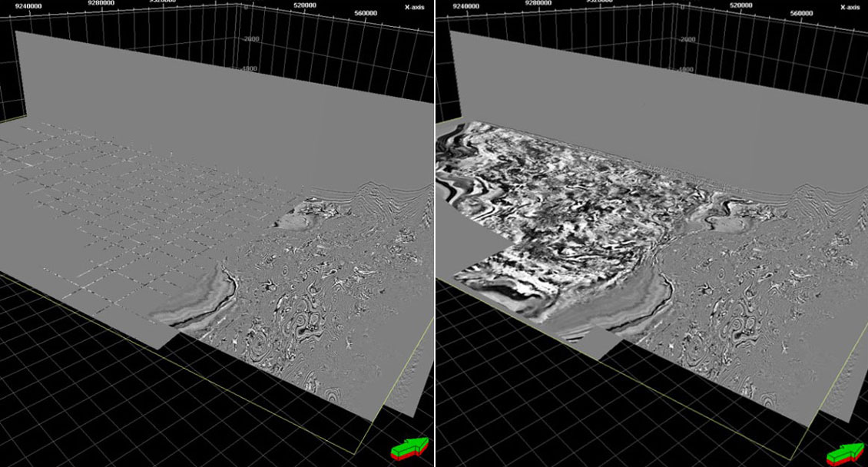Viewport: 868px width, 467px height.
Task: Click the 9280000 axis value in right view
Action: point(538,3)
